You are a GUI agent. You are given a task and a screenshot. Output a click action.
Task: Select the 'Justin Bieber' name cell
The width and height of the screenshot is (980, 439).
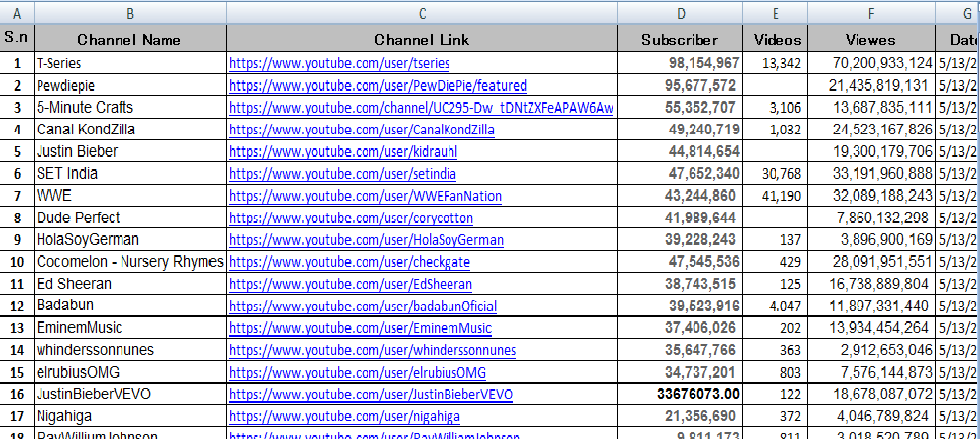(x=130, y=151)
